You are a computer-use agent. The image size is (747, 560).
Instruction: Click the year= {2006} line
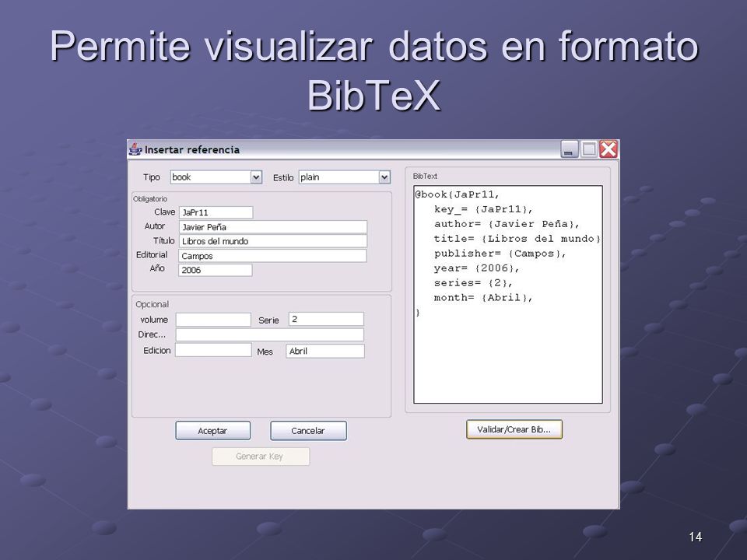click(476, 268)
